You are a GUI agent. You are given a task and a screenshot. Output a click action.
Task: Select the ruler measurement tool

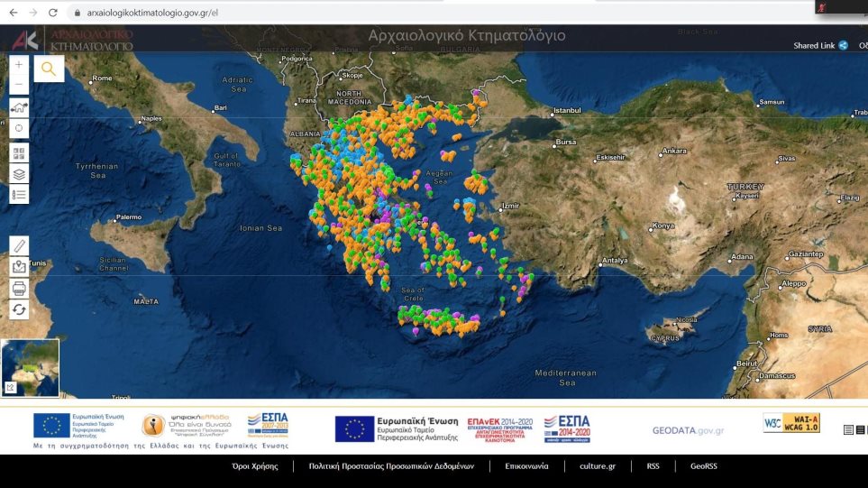[x=19, y=245]
